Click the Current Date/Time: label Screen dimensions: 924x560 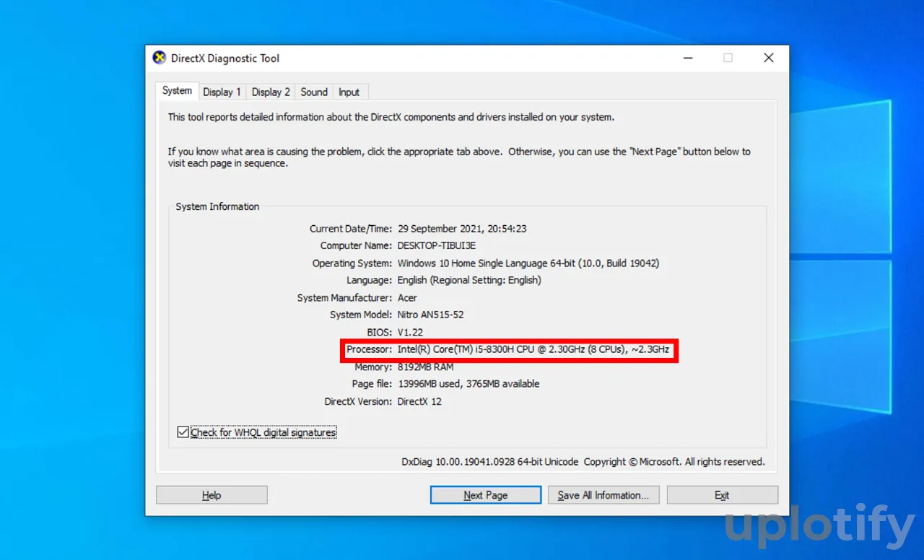coord(351,228)
